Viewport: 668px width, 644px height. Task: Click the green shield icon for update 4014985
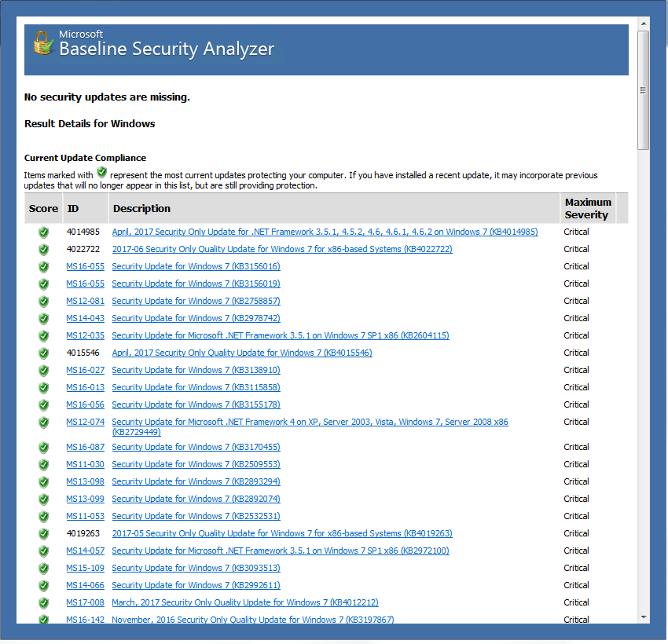coord(43,232)
